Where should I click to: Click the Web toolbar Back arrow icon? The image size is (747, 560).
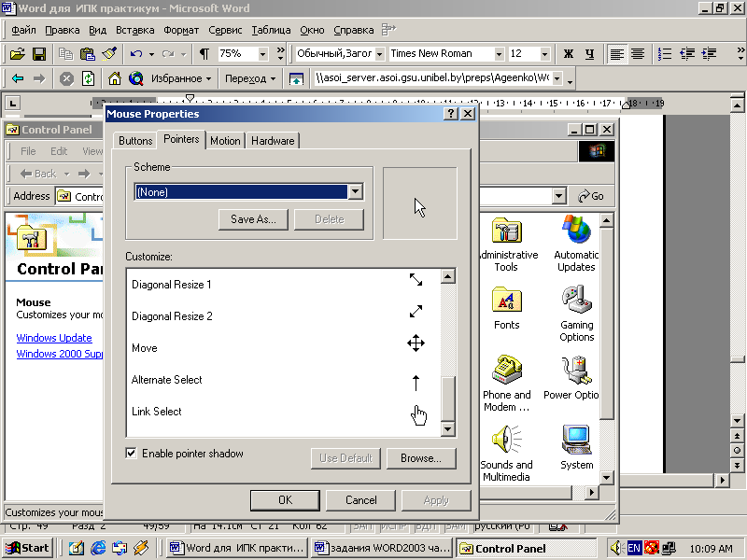pos(17,78)
